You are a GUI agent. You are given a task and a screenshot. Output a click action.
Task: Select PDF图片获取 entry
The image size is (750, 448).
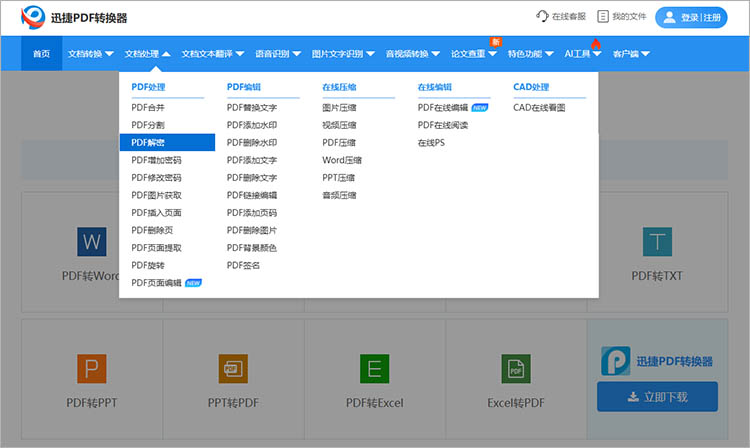(156, 195)
